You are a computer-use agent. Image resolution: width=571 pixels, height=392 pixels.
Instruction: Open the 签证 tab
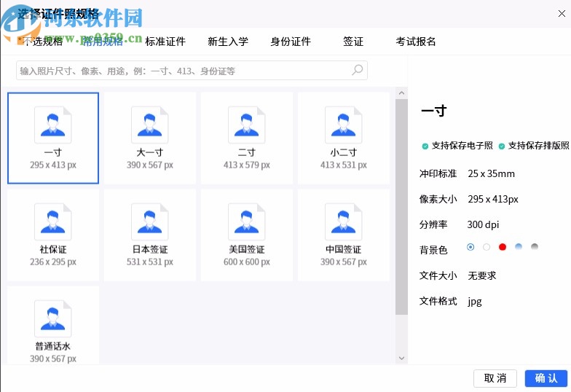(353, 42)
